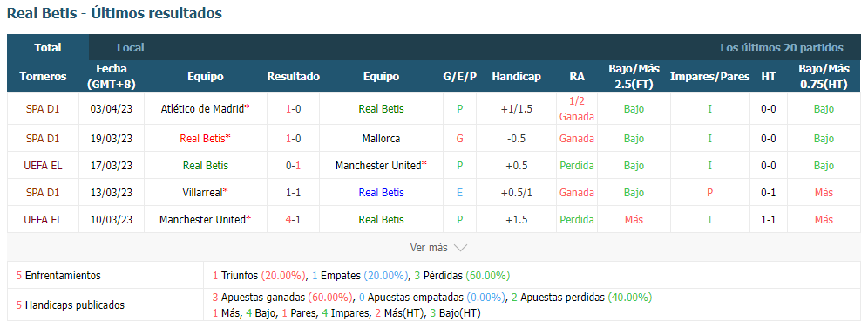Open Los últimos 20 partidos selector
The image size is (868, 329).
[782, 48]
